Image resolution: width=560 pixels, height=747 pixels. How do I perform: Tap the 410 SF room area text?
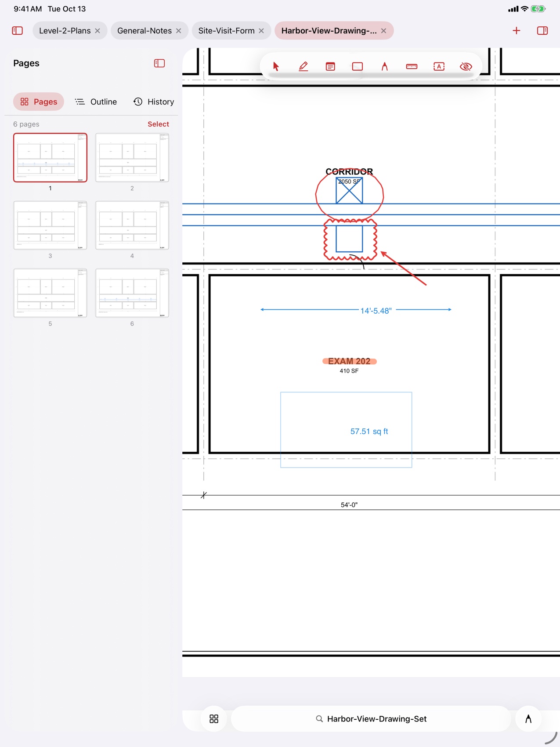(349, 371)
